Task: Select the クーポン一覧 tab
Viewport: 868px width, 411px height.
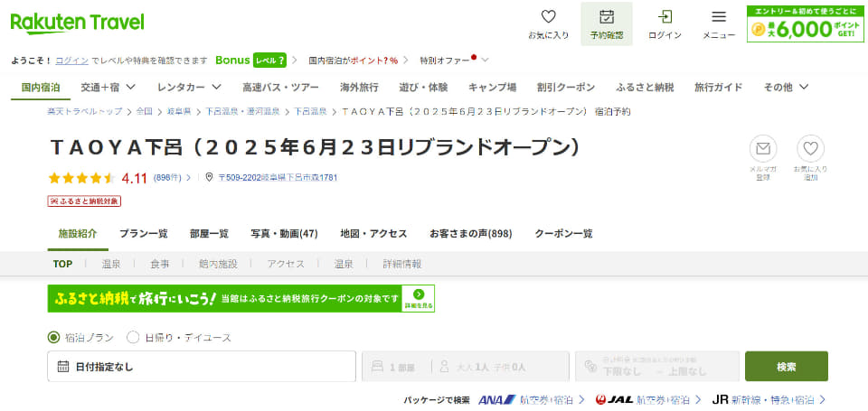Action: point(563,234)
